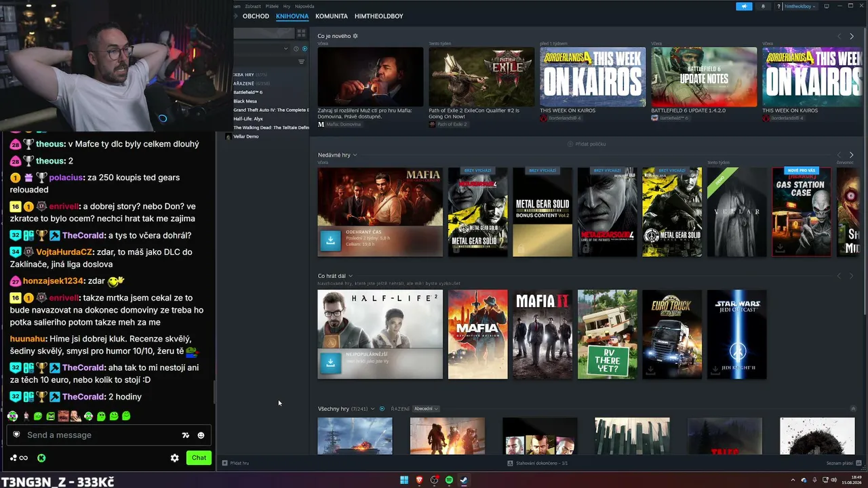Go to next What's New page arrow
Image resolution: width=868 pixels, height=488 pixels.
point(852,36)
